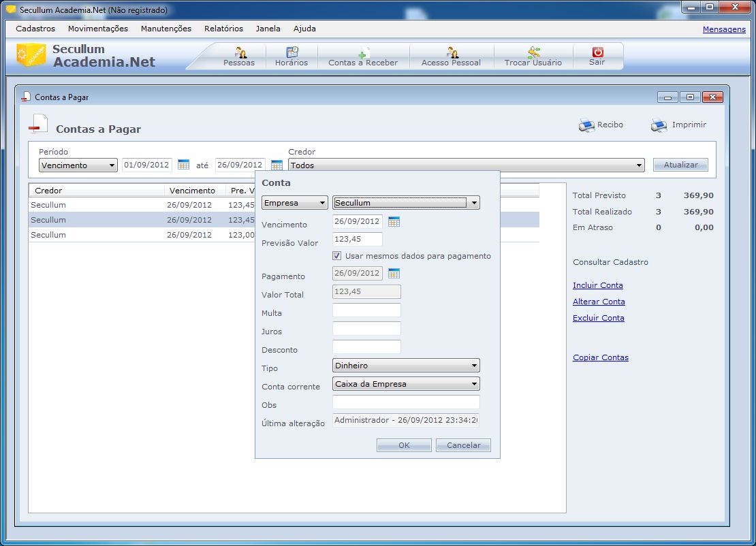Open calendar for period start date
756x546 pixels.
(183, 165)
